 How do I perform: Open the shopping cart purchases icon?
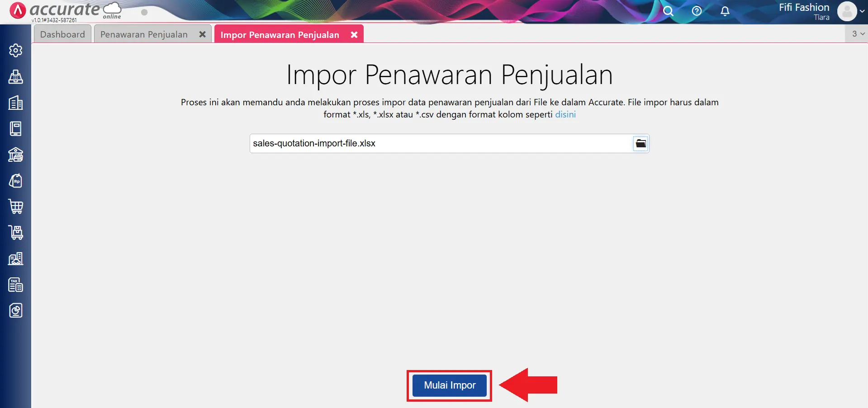click(16, 206)
